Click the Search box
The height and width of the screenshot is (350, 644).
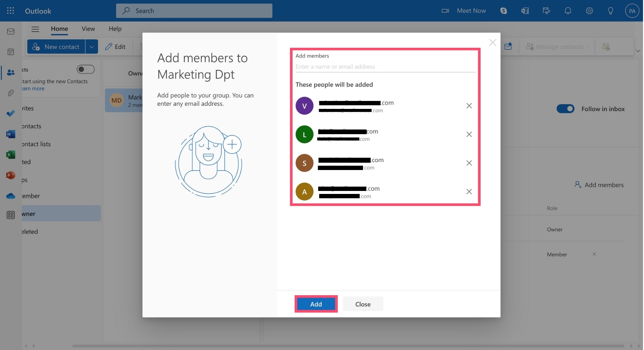(x=194, y=11)
